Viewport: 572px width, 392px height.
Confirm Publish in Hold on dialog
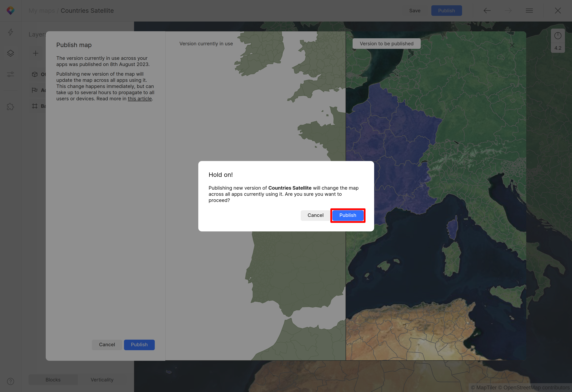coord(347,215)
